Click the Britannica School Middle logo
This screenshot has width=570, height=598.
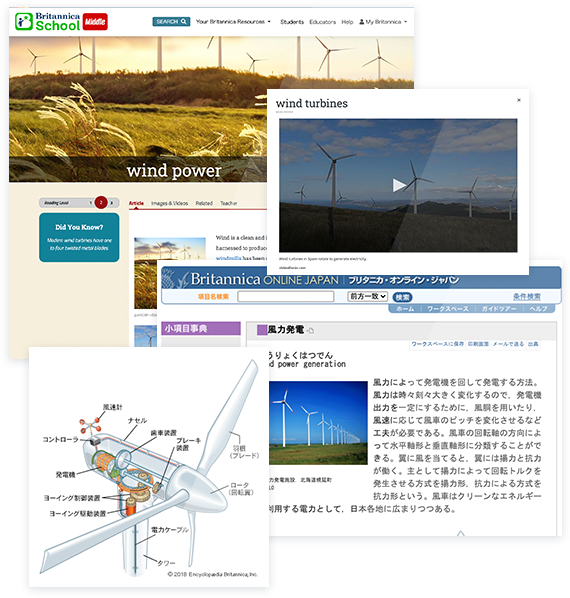point(61,21)
